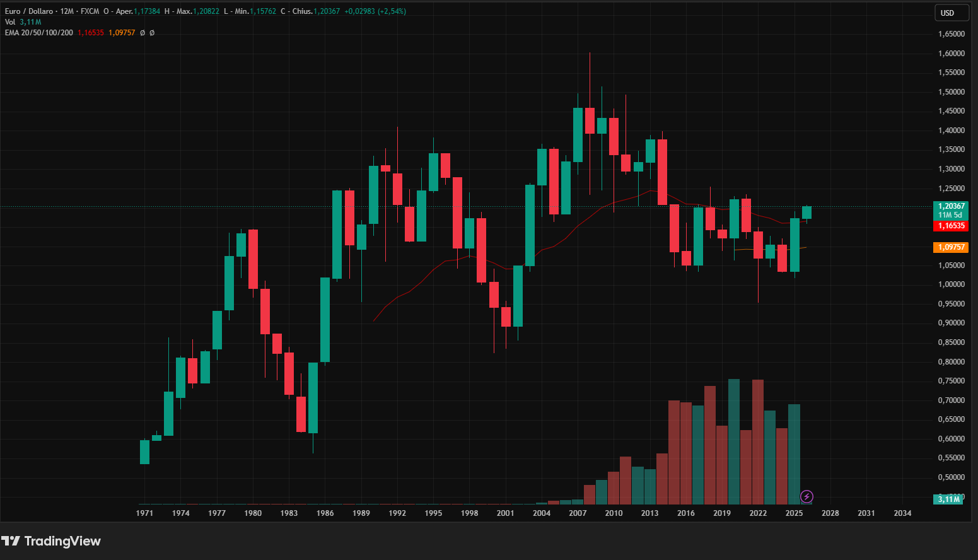Viewport: 978px width, 560px height.
Task: Click the 0,80000 price axis label
Action: [952, 362]
